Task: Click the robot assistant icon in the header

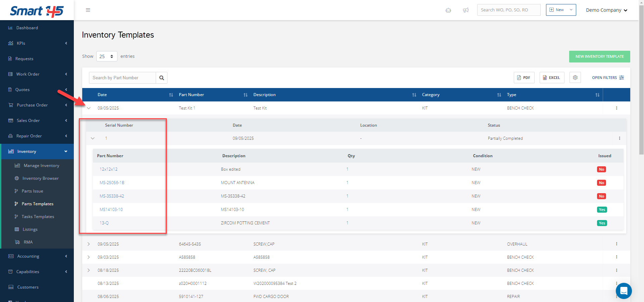Action: [448, 10]
